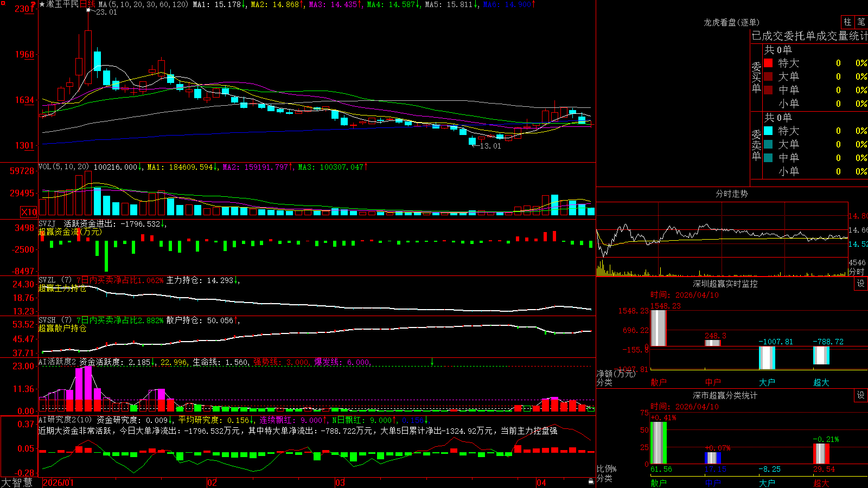Click the 02 month marker on the date axis
The width and height of the screenshot is (868, 488).
point(212,483)
